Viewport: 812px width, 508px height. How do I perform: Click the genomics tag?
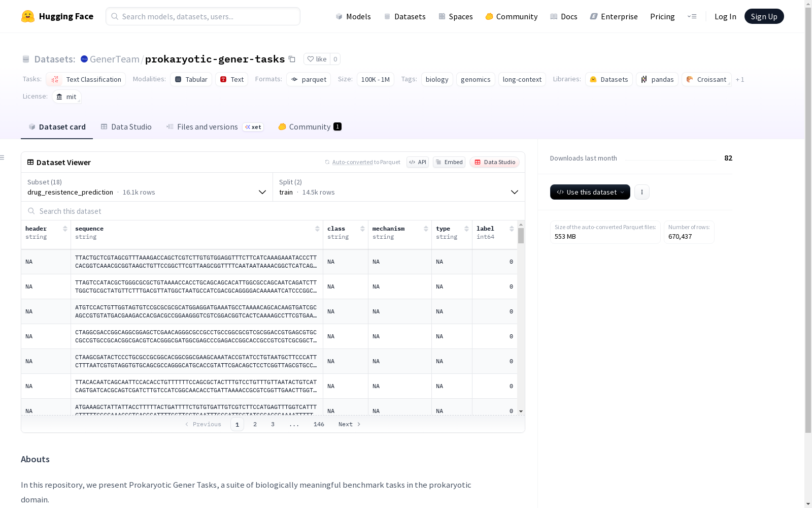tap(476, 79)
